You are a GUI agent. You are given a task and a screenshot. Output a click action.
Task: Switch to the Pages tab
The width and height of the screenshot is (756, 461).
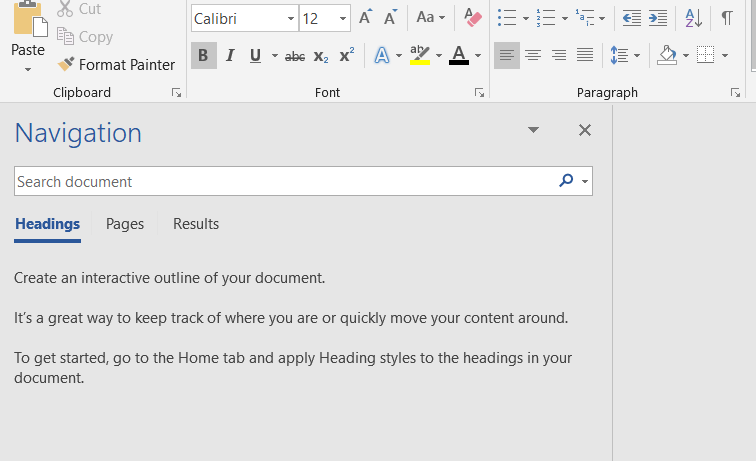click(125, 224)
